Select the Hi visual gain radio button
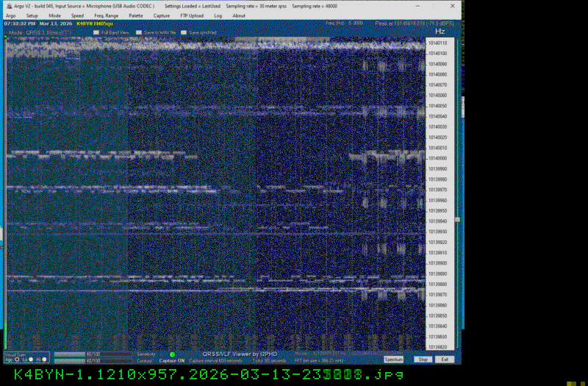The image size is (588, 386). (x=44, y=360)
